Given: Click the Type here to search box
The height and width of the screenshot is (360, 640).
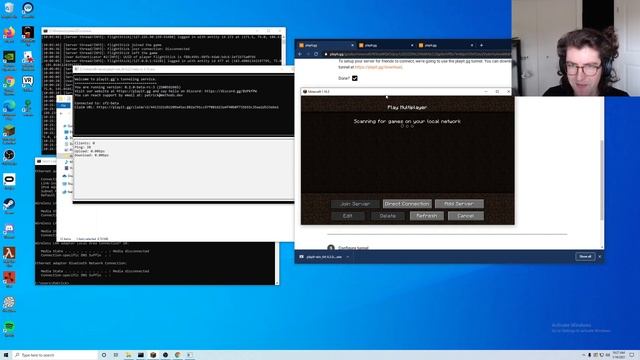Looking at the screenshot, I should click(55, 355).
